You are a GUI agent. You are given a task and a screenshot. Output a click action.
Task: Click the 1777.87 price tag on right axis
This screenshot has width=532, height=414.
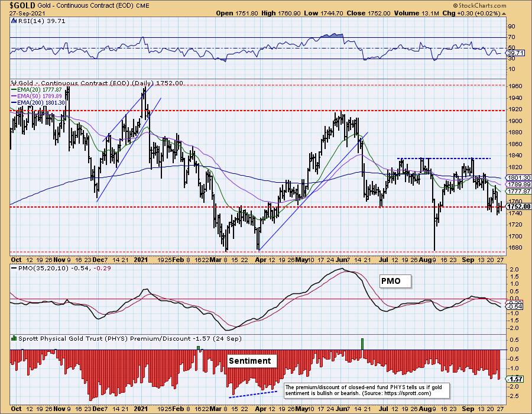(x=518, y=192)
